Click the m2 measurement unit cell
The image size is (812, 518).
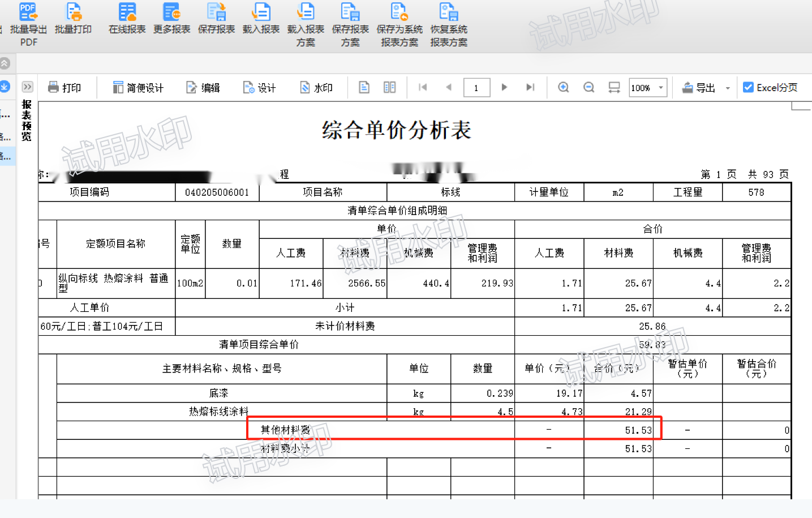click(x=618, y=192)
